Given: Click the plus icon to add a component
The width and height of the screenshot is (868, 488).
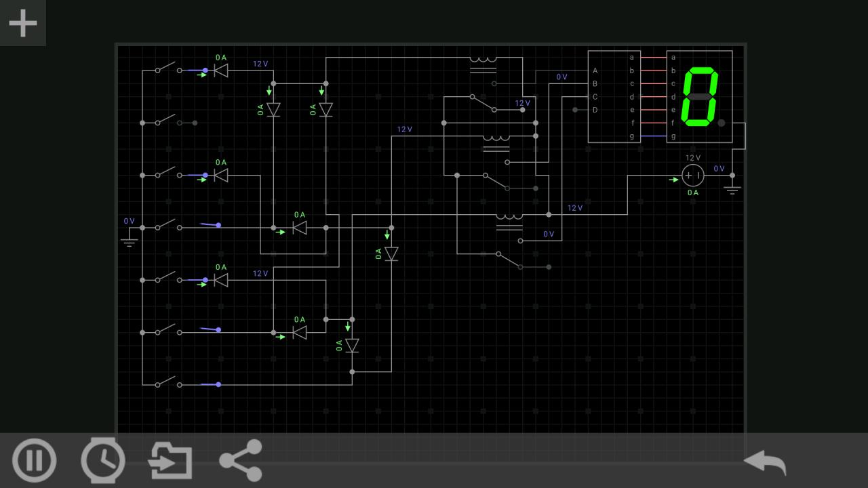Looking at the screenshot, I should click(23, 23).
